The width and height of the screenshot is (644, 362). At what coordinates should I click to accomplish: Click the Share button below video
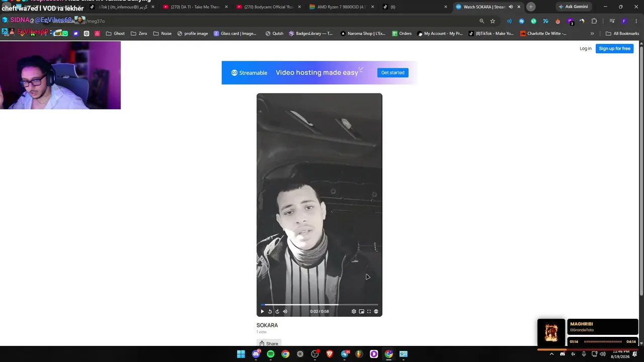click(x=269, y=343)
